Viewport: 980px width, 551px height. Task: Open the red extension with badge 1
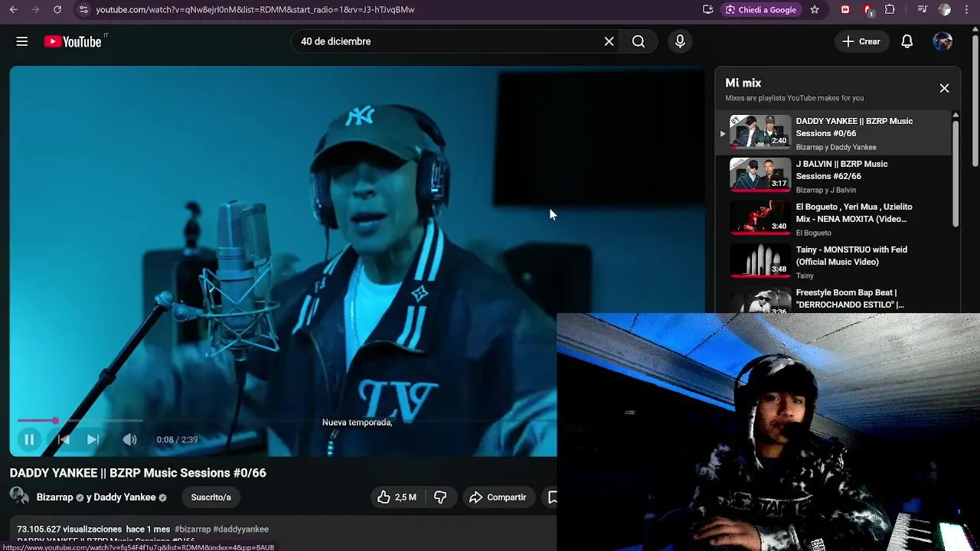point(868,9)
